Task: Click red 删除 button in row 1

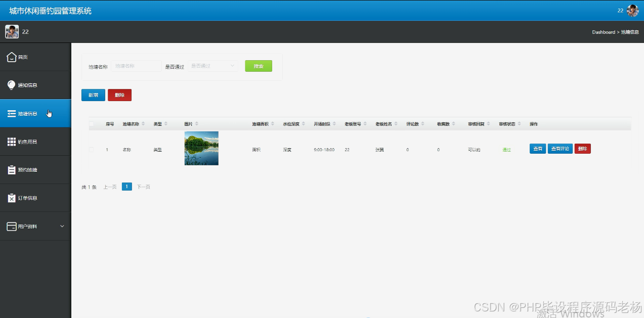Action: [x=582, y=149]
